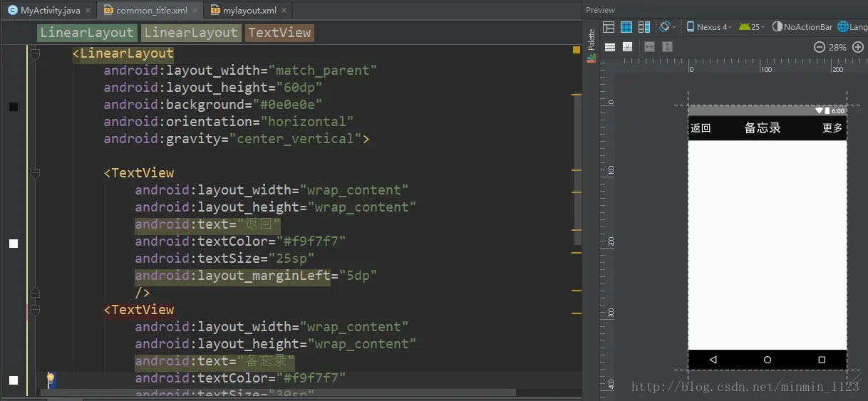Collapse the first TextView fold marker
The width and height of the screenshot is (868, 401).
35,173
